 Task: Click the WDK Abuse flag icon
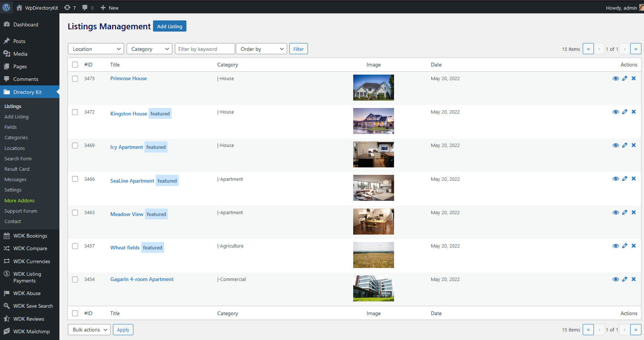click(7, 293)
